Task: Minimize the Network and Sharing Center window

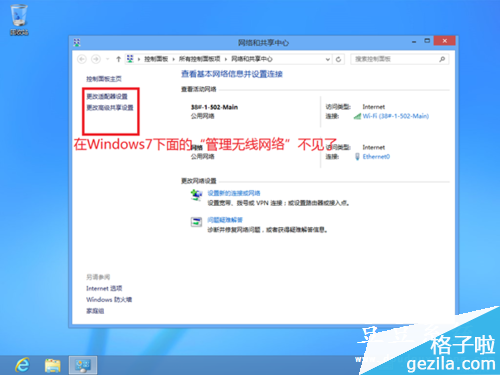Action: tap(414, 41)
